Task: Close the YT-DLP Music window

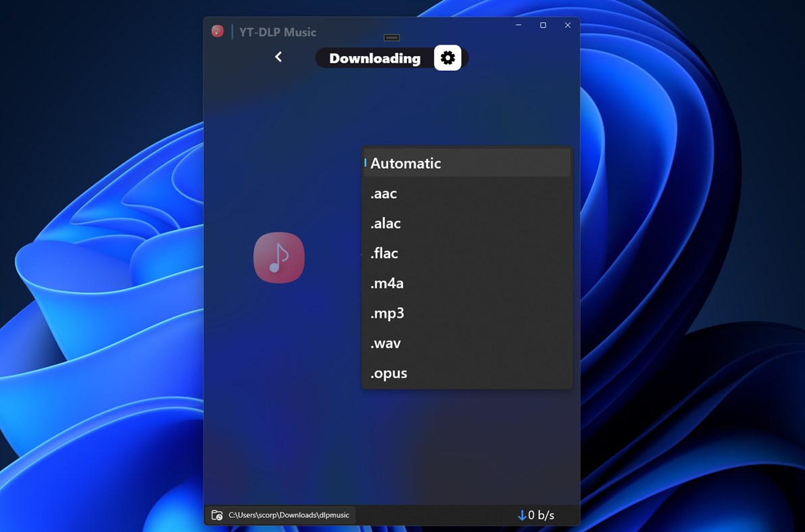Action: [x=567, y=24]
